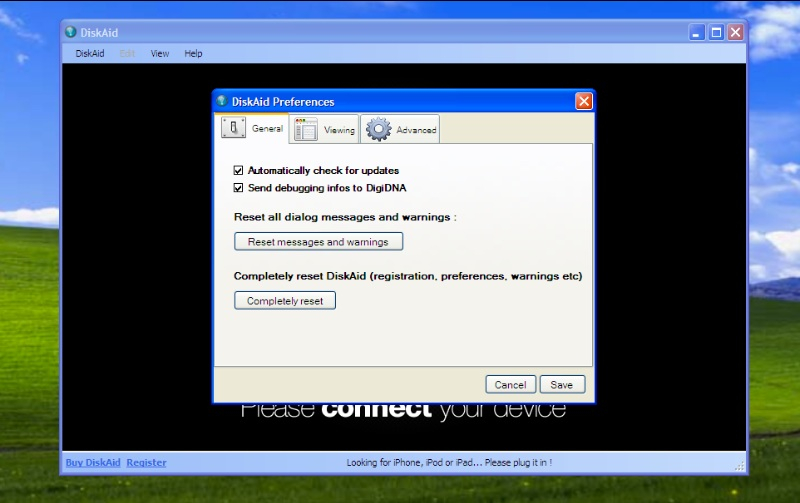Click the DiskAid main window title icon
The width and height of the screenshot is (800, 503).
(x=71, y=32)
